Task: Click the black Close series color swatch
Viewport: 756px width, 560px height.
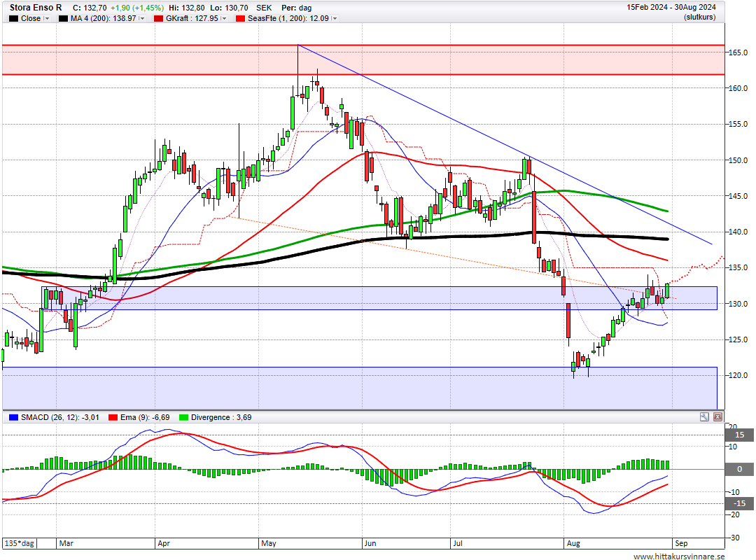Action: [13, 18]
